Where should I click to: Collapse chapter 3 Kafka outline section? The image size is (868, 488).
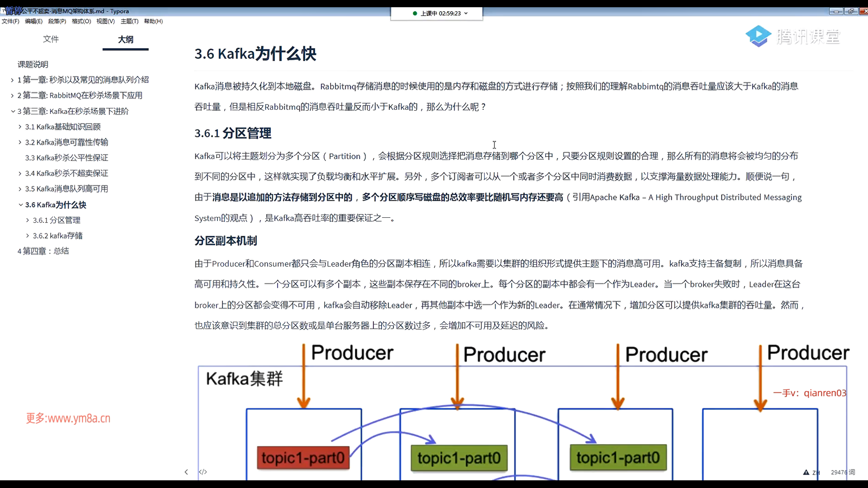point(13,111)
